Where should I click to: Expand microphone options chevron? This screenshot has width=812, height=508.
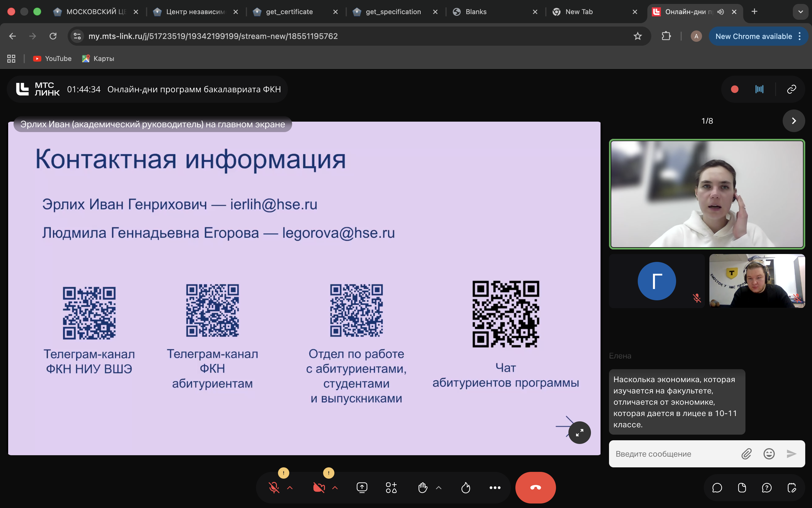click(x=290, y=488)
